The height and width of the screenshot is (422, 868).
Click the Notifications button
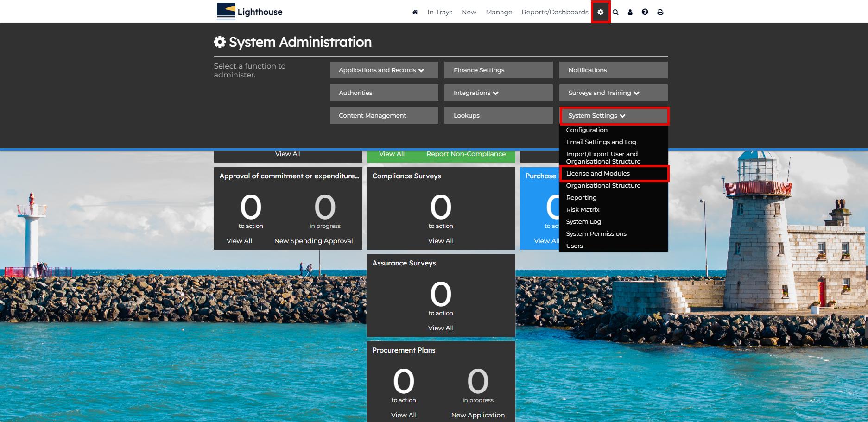pos(613,70)
